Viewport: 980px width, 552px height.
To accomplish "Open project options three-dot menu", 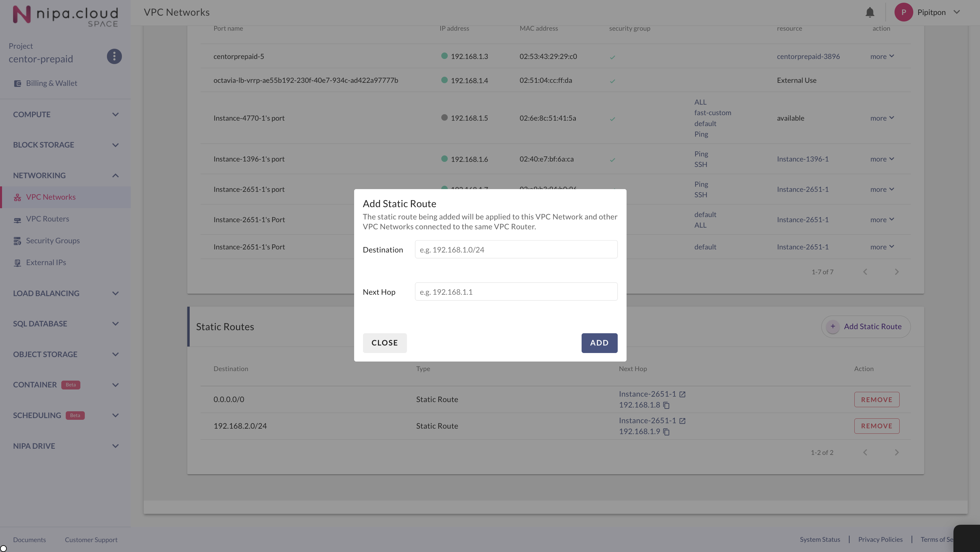I will (x=114, y=56).
